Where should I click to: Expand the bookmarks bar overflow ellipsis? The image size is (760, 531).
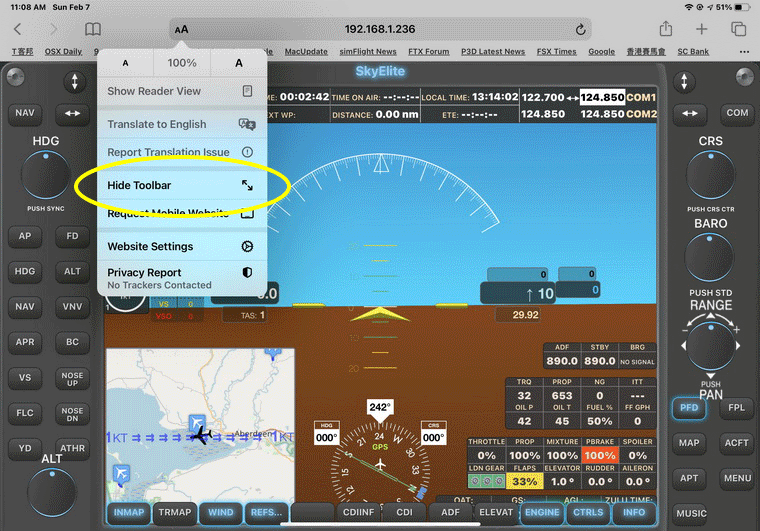coord(744,52)
